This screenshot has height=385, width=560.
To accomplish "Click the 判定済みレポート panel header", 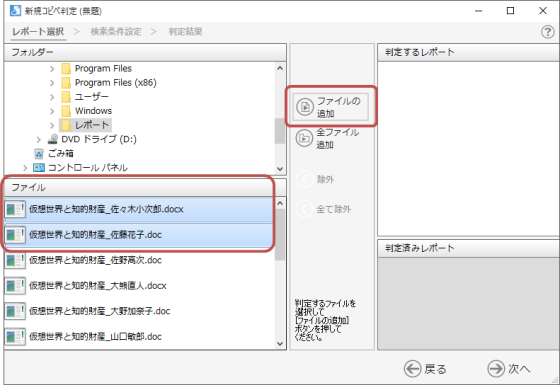I will (x=468, y=248).
